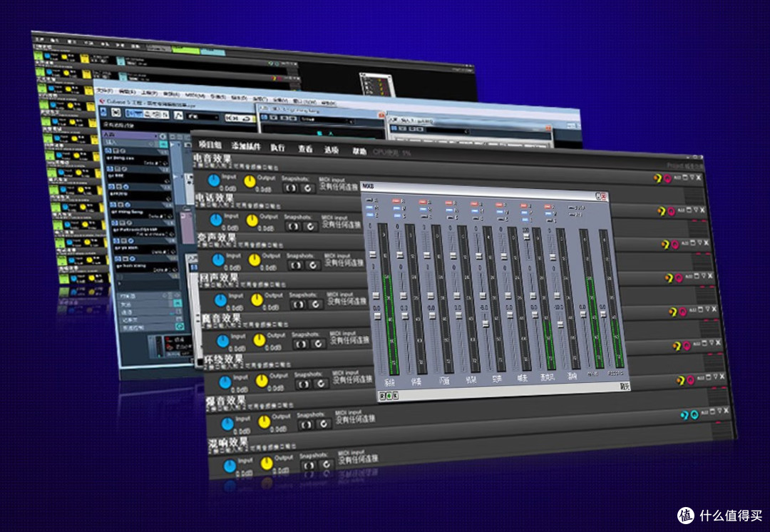
Task: Toggle pink bypass icon on 魔音效果 row
Action: 682,312
